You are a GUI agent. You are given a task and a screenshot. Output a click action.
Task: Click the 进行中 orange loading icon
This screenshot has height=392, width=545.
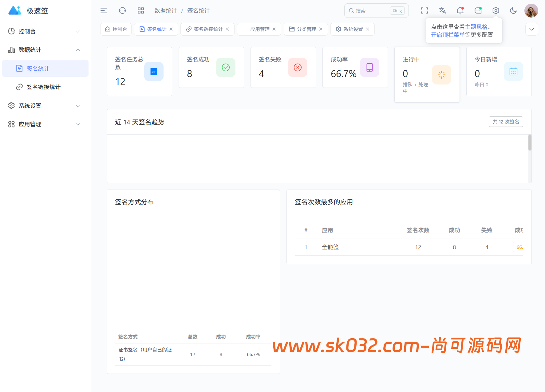coord(441,75)
